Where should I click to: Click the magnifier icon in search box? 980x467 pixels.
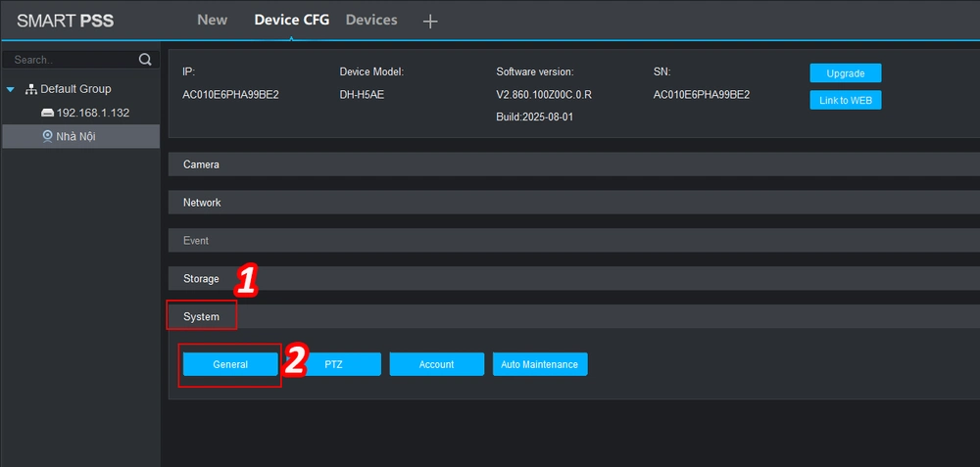[x=145, y=60]
